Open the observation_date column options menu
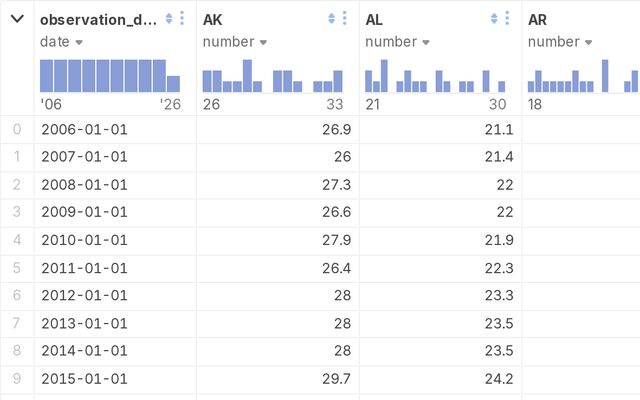Screen dimensions: 640x400 pos(182,19)
